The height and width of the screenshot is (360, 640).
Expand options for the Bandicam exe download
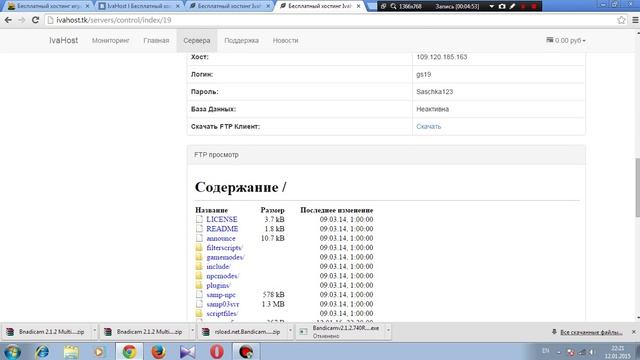coord(388,330)
